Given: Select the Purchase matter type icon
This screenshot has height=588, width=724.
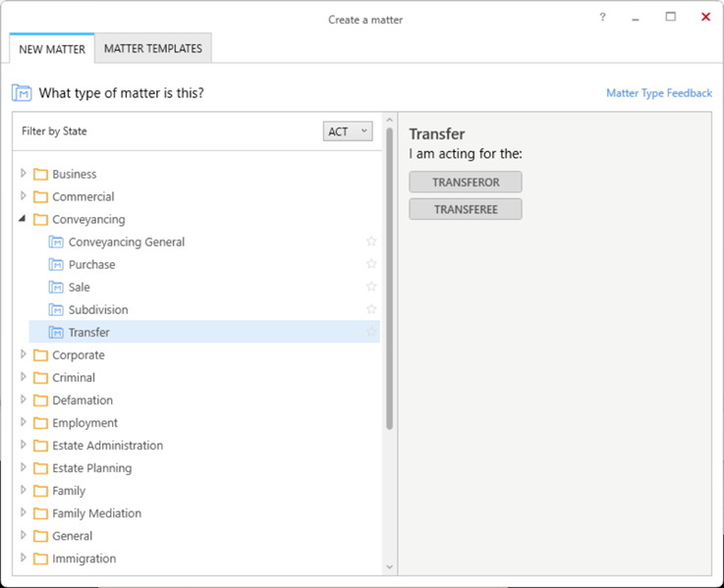Looking at the screenshot, I should 56,264.
